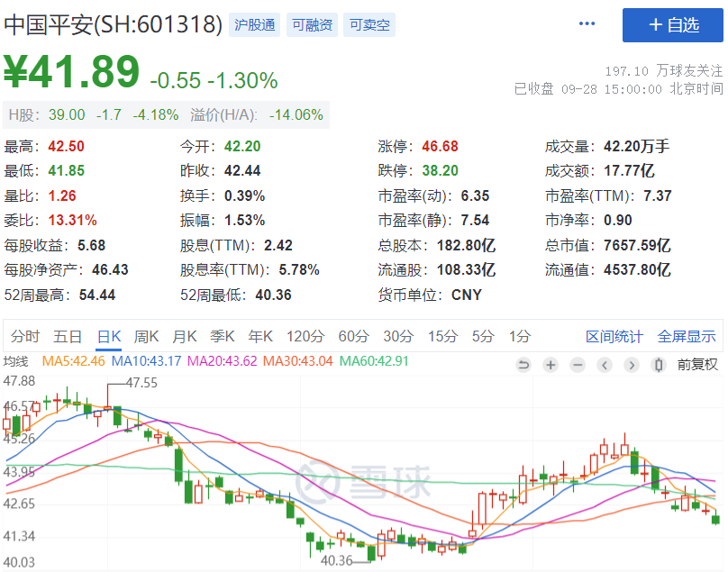Click the MA20:43.62 indicator label

tap(222, 361)
